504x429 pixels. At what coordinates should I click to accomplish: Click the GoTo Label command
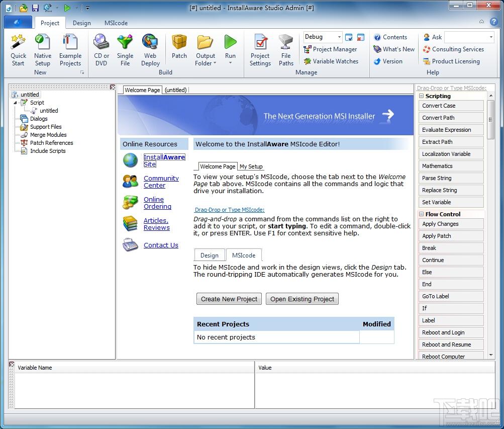pos(451,296)
